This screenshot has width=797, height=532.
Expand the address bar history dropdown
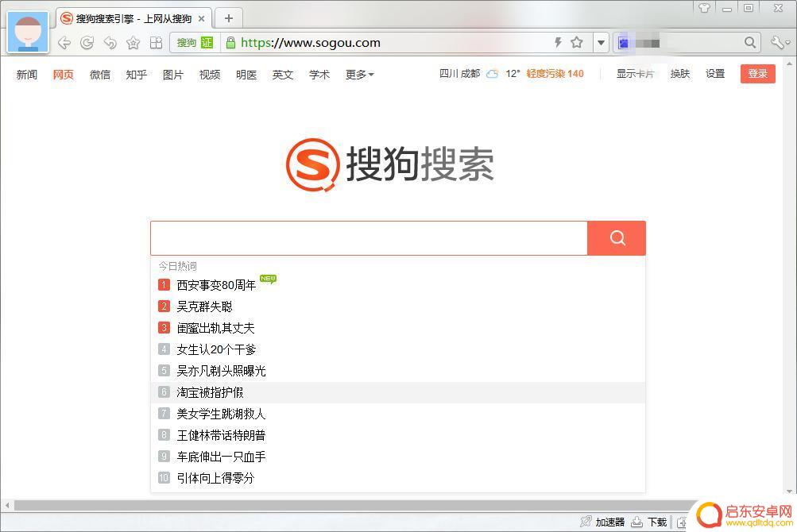(601, 43)
